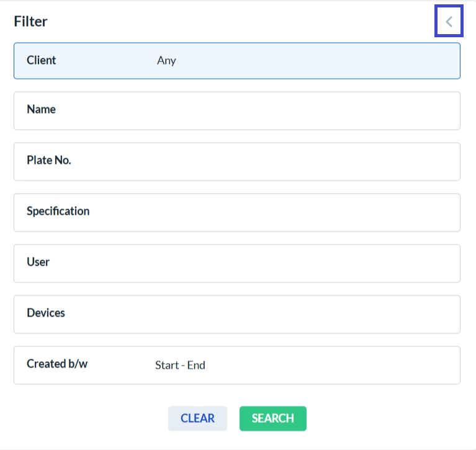Image resolution: width=476 pixels, height=450 pixels.
Task: Click the User label text
Action: [38, 262]
